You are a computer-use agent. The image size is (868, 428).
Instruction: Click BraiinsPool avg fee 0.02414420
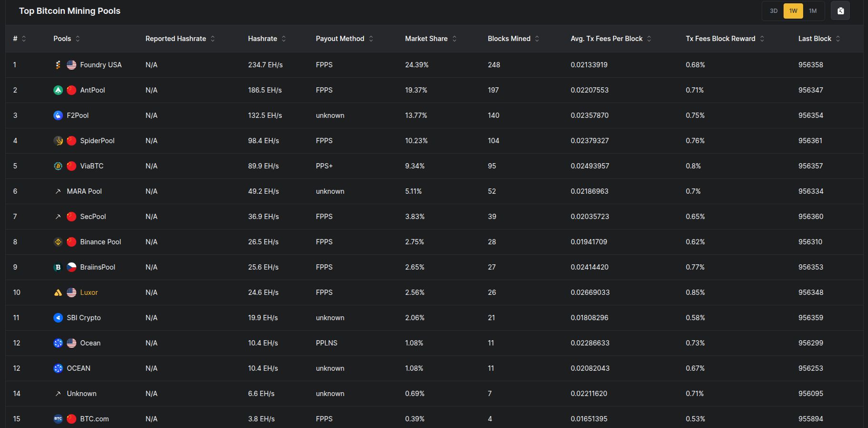point(589,267)
